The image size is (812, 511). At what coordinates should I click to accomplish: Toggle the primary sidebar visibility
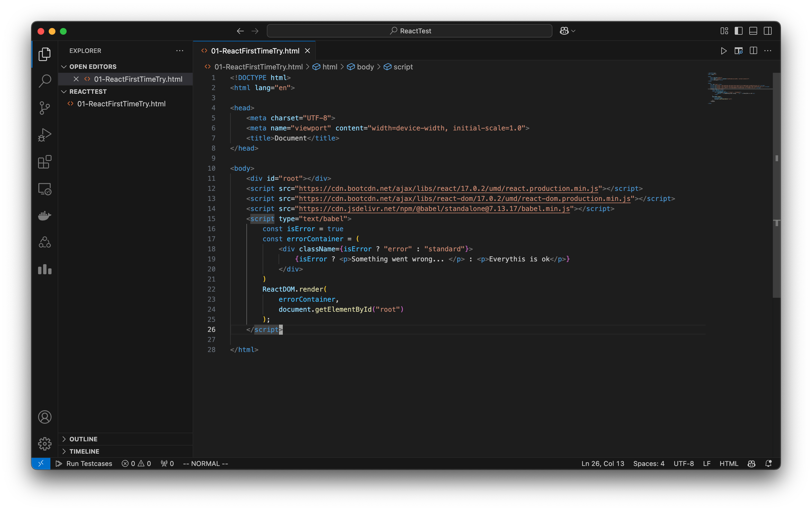738,31
